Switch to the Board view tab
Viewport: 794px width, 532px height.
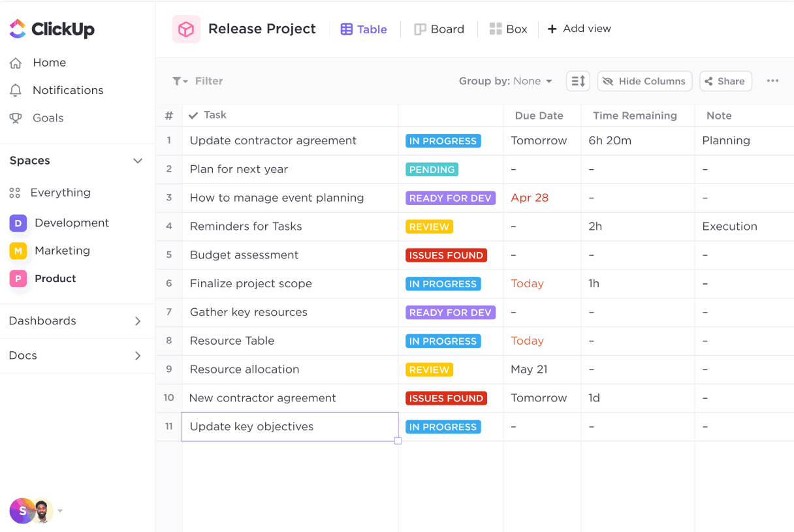coord(439,29)
